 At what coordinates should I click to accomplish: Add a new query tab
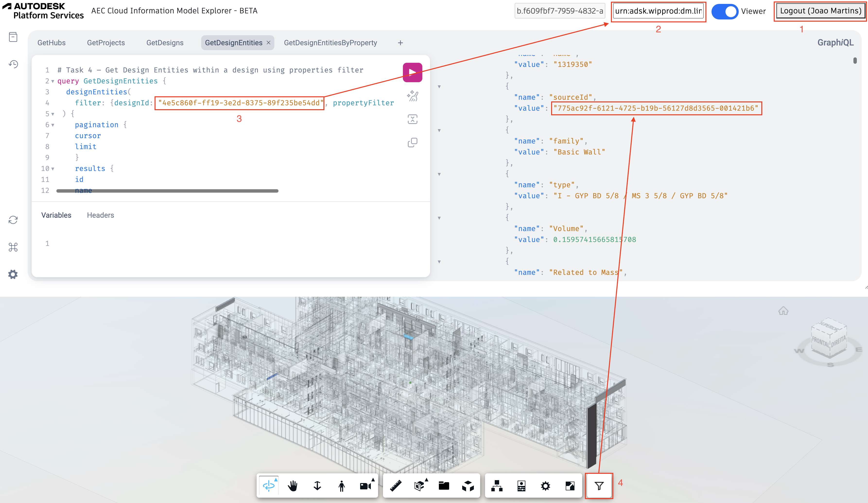pyautogui.click(x=400, y=43)
